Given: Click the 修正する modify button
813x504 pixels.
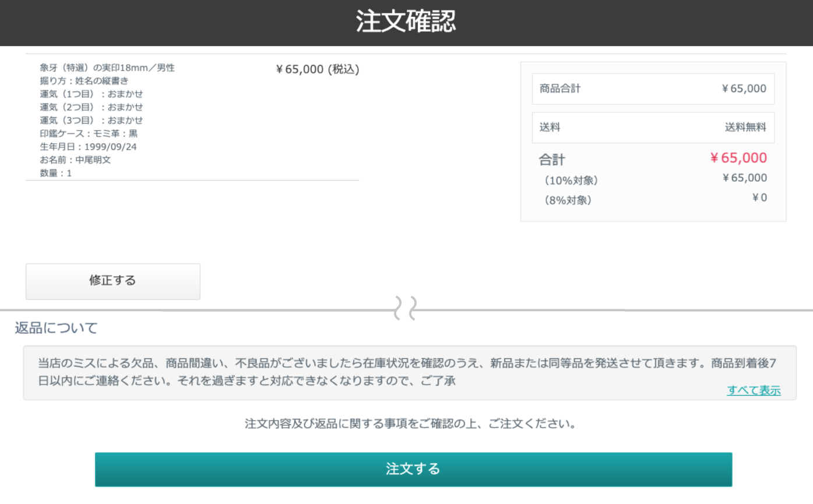Looking at the screenshot, I should click(x=112, y=281).
